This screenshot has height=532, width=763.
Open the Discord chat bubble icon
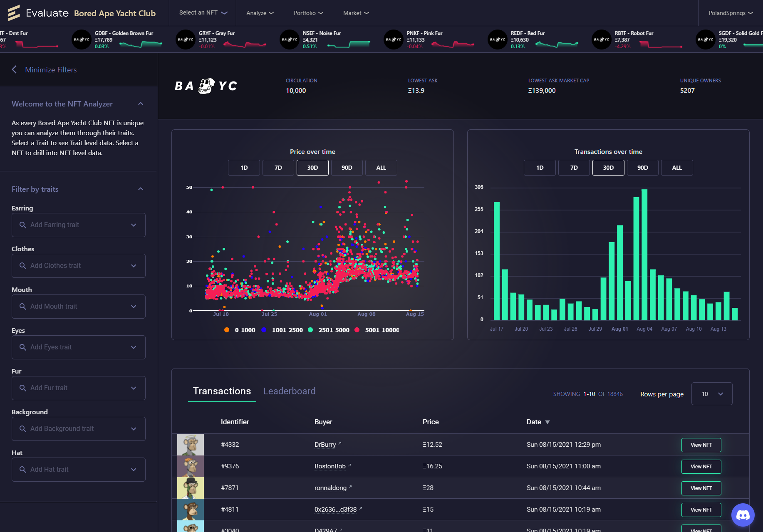pyautogui.click(x=743, y=515)
